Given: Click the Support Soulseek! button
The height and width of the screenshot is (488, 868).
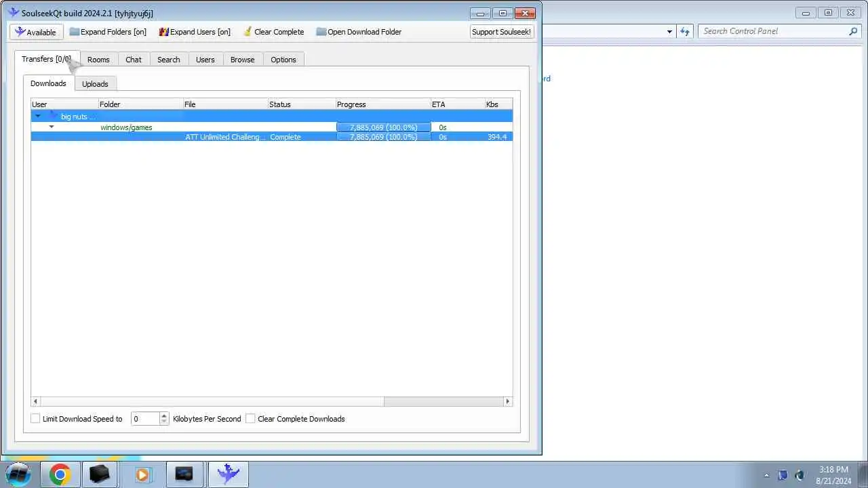Looking at the screenshot, I should (502, 32).
